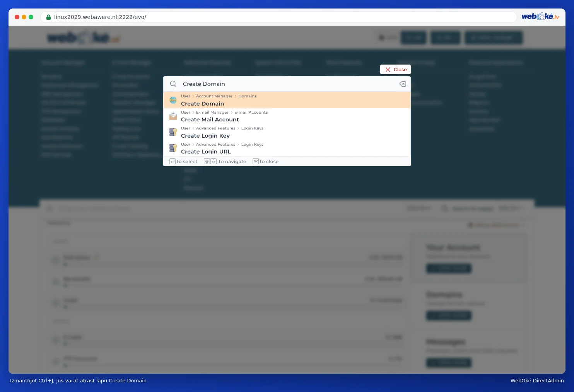
Task: Click the Close button above search
Action: pyautogui.click(x=395, y=70)
